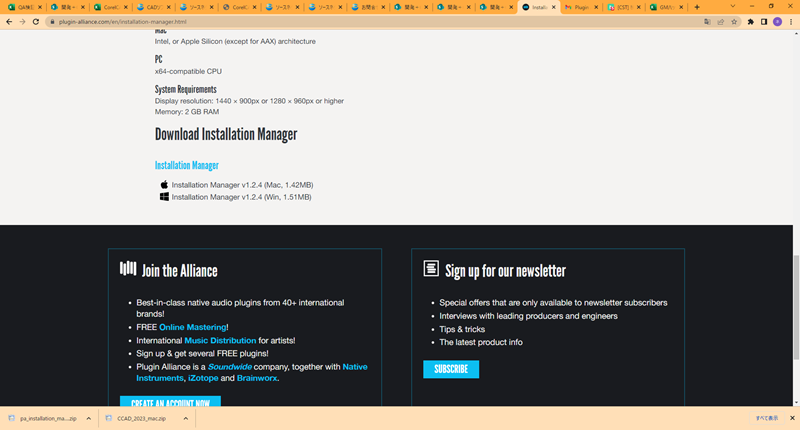Expand options for pa_installation_ma zip download

click(89, 418)
